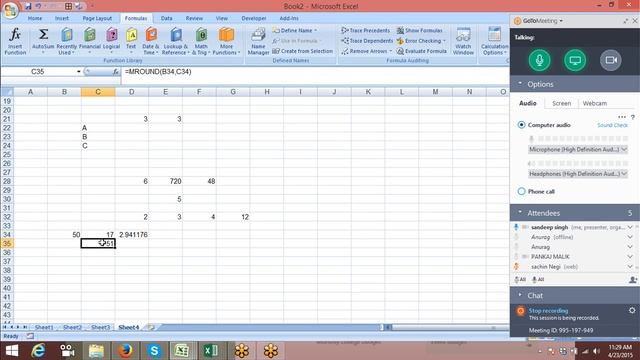Open the Insert Function dialog
This screenshot has width=640, height=360.
(x=15, y=41)
